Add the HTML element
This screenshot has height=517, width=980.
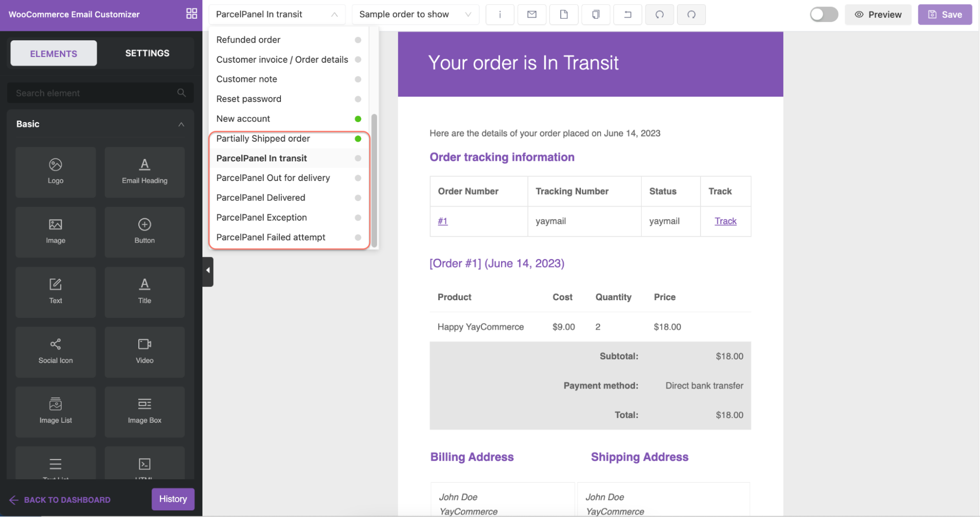click(x=145, y=463)
